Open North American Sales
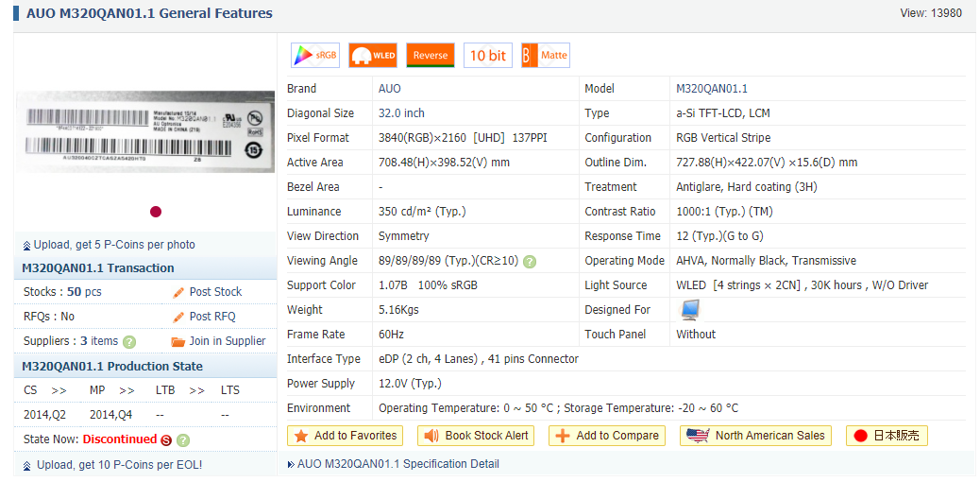Image resolution: width=980 pixels, height=482 pixels. (x=755, y=436)
